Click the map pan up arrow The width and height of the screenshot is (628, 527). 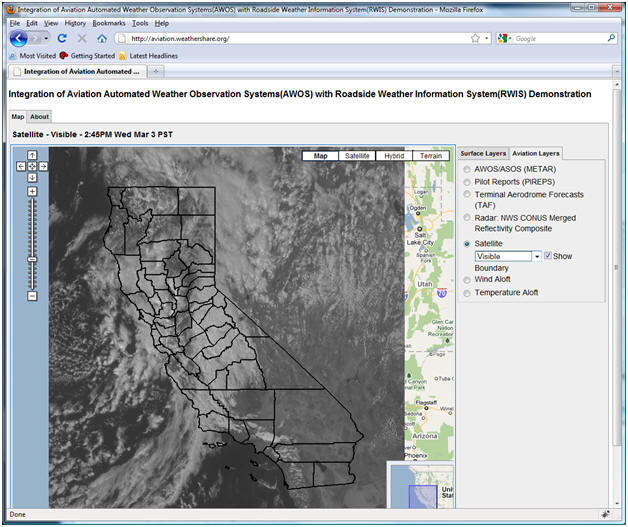32,155
